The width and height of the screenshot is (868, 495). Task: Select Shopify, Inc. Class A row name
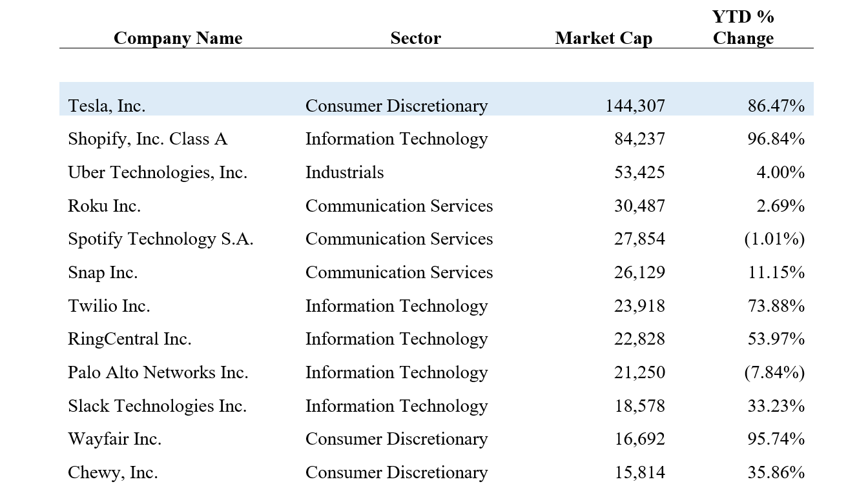click(x=148, y=139)
